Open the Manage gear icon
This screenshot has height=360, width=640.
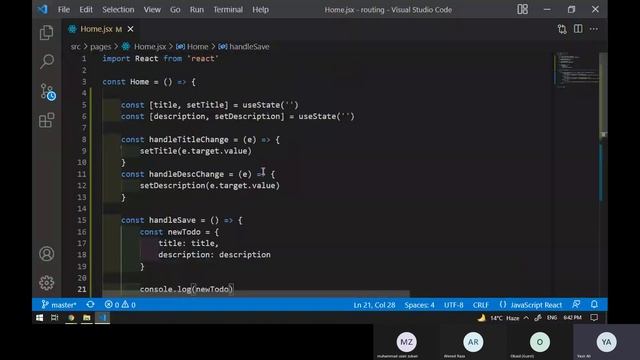[47, 283]
